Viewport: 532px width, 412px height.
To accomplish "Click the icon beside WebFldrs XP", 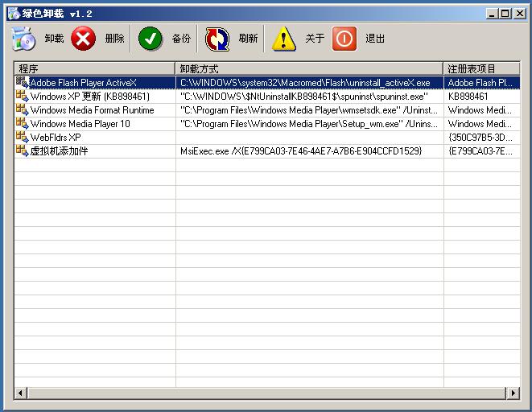I will (x=23, y=137).
